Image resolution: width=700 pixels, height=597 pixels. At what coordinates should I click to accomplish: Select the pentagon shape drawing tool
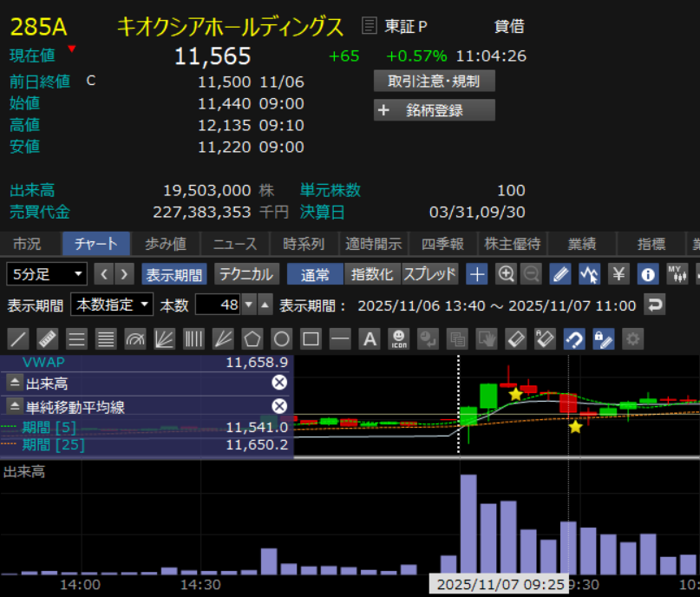[252, 338]
